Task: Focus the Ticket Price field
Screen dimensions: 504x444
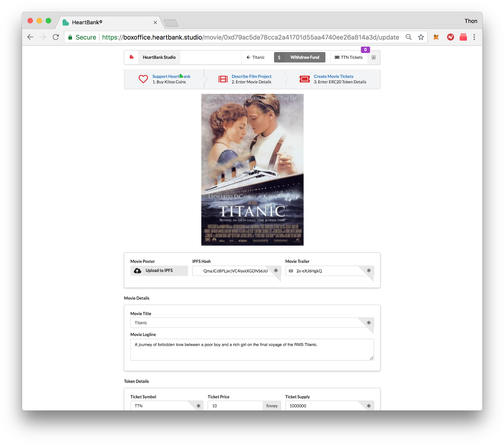Action: [235, 406]
